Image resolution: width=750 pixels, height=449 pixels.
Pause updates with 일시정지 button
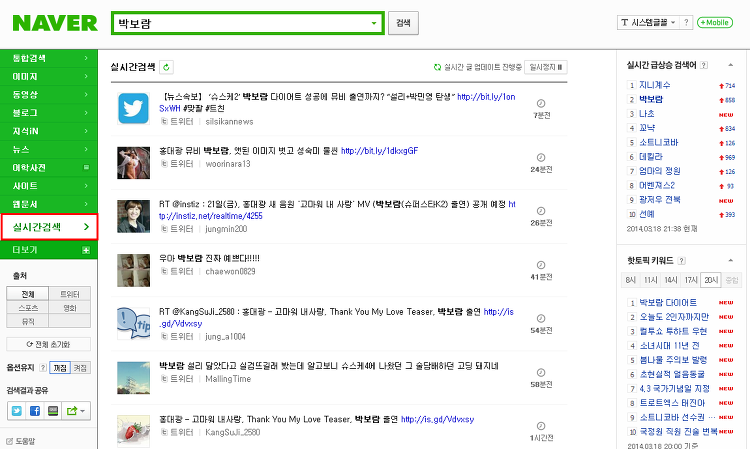546,67
